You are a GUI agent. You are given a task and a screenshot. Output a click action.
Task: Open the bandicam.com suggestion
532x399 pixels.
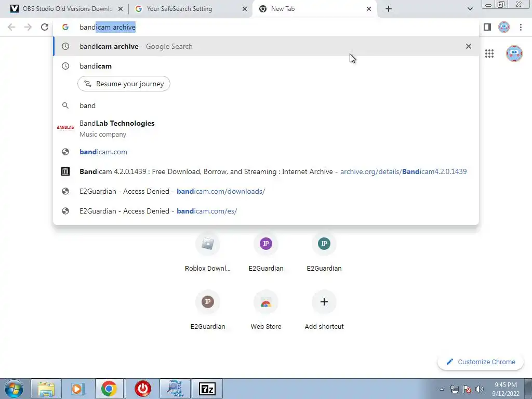[266, 152]
